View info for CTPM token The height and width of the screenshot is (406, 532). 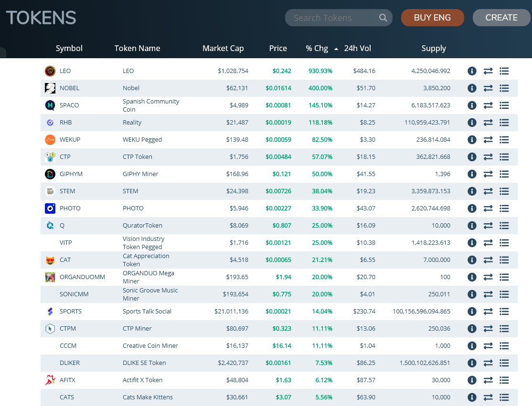tap(472, 329)
